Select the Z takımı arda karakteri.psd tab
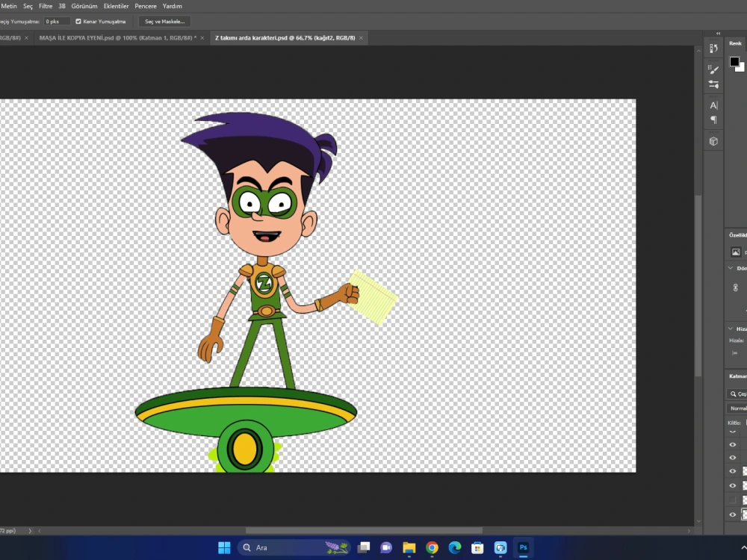Image resolution: width=747 pixels, height=560 pixels. coord(285,37)
